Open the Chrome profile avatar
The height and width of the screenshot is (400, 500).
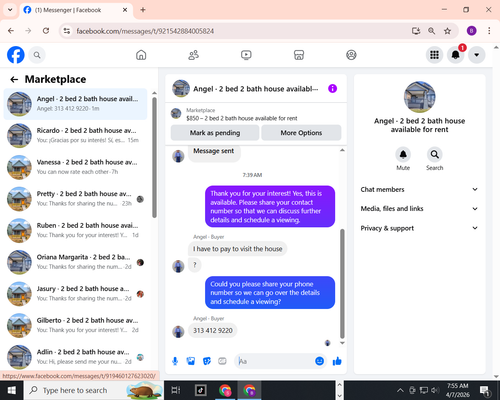[x=471, y=31]
